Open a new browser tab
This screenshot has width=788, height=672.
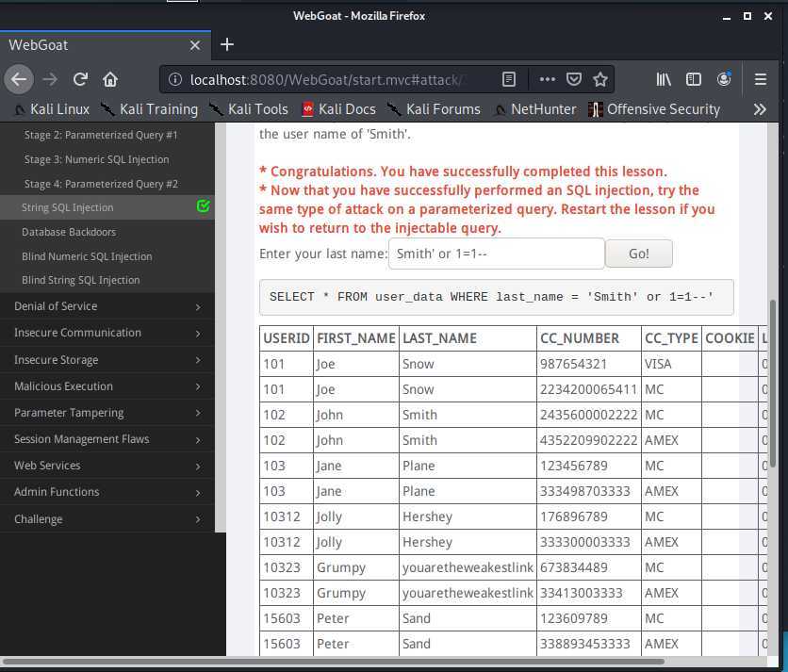226,44
